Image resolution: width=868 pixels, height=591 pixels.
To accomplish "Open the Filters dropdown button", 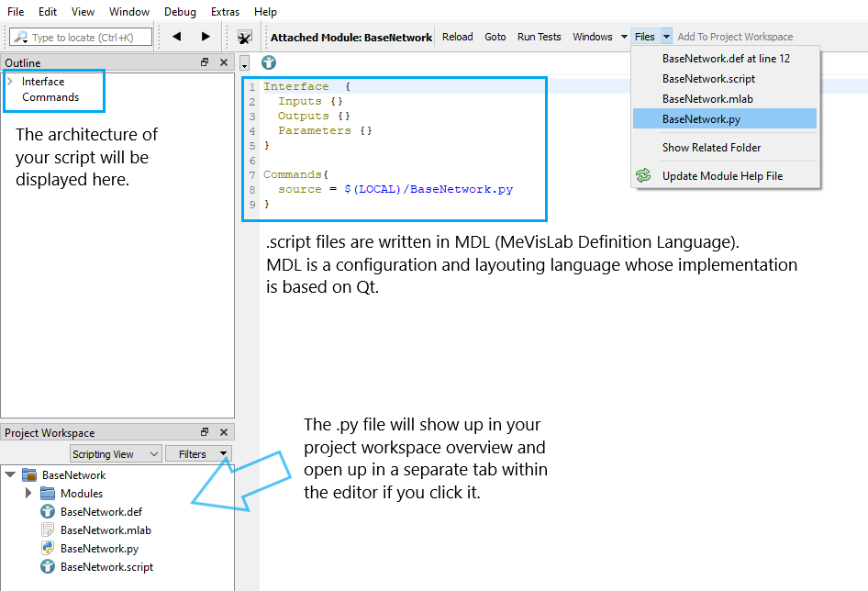I will click(x=198, y=453).
